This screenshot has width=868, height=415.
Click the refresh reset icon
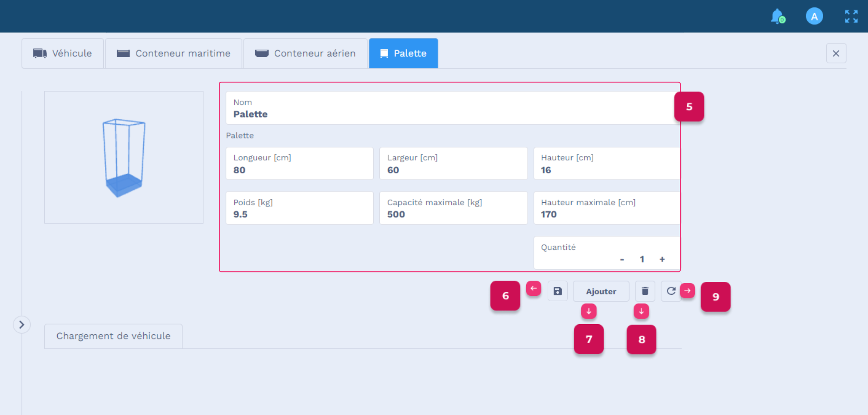[671, 291]
